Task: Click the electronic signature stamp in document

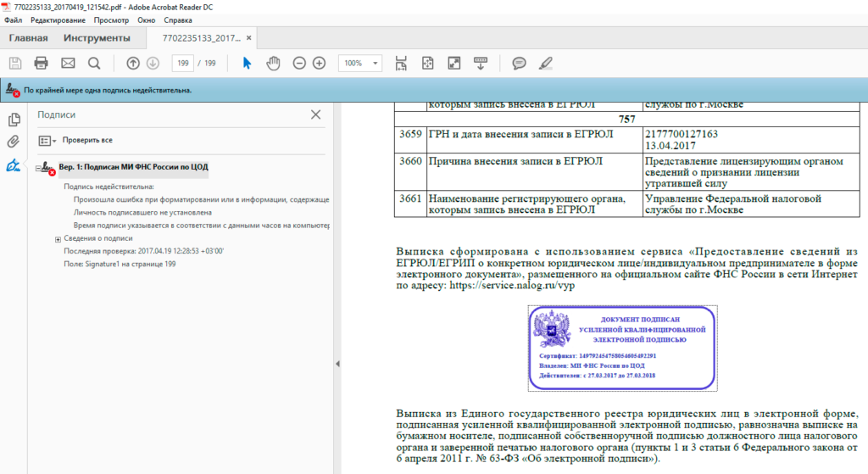Action: (x=623, y=349)
